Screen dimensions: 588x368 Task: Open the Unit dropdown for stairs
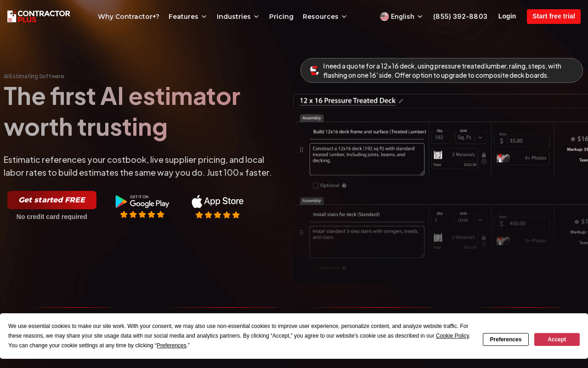(470, 220)
